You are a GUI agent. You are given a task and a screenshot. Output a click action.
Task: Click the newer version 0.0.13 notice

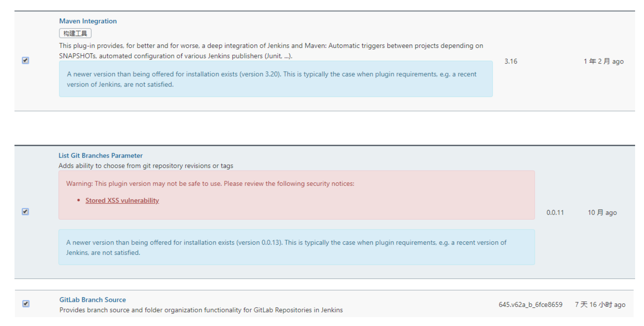click(297, 247)
